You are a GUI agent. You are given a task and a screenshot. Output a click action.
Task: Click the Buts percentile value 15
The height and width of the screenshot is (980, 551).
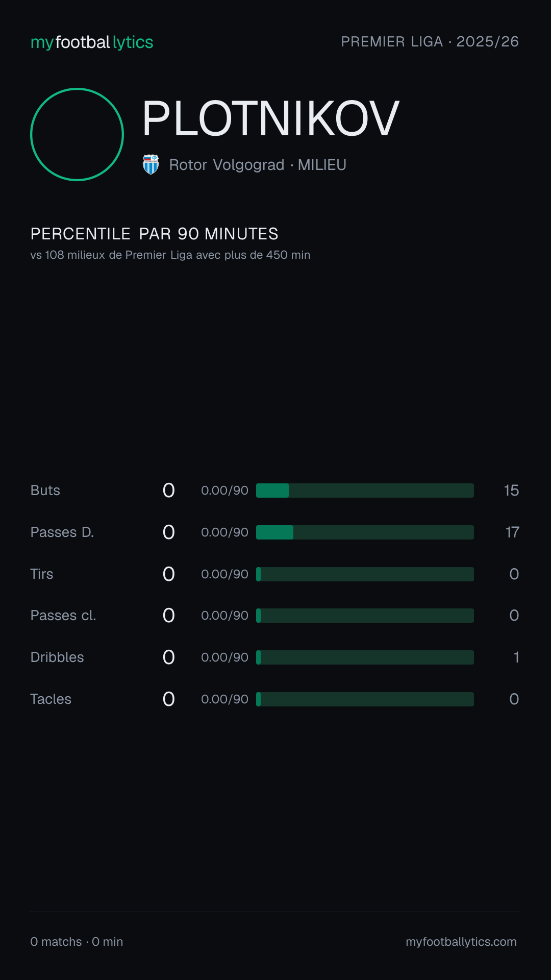511,491
